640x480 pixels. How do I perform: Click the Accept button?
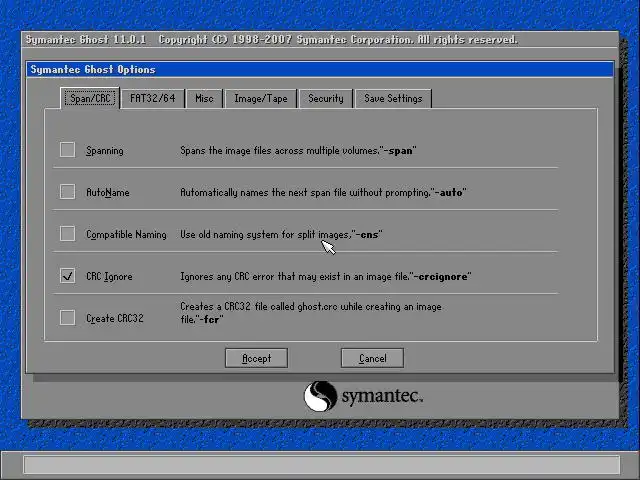256,358
